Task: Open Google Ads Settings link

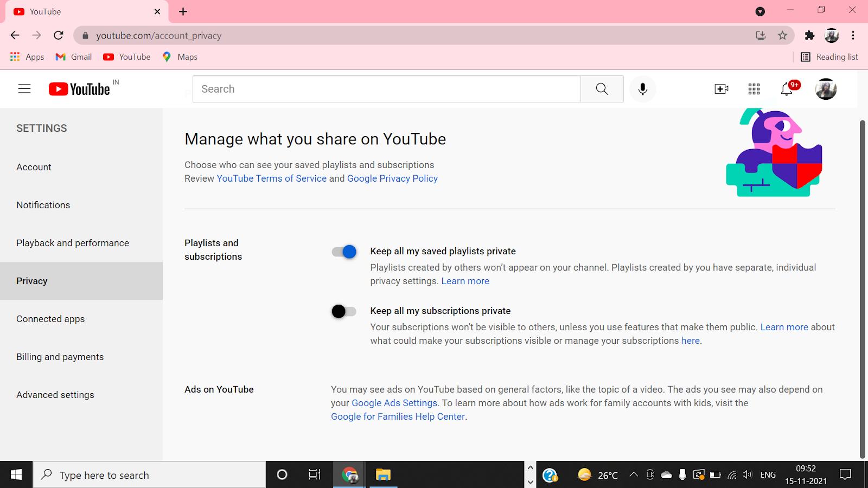Action: [394, 403]
